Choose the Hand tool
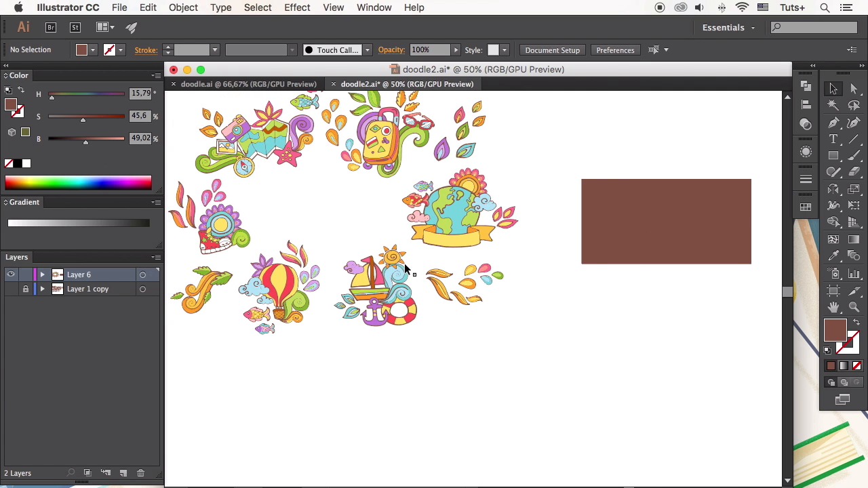The height and width of the screenshot is (488, 868). coord(833,307)
